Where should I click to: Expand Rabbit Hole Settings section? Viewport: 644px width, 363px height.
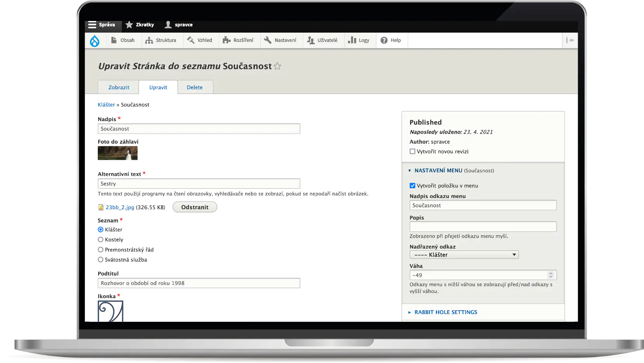point(445,313)
